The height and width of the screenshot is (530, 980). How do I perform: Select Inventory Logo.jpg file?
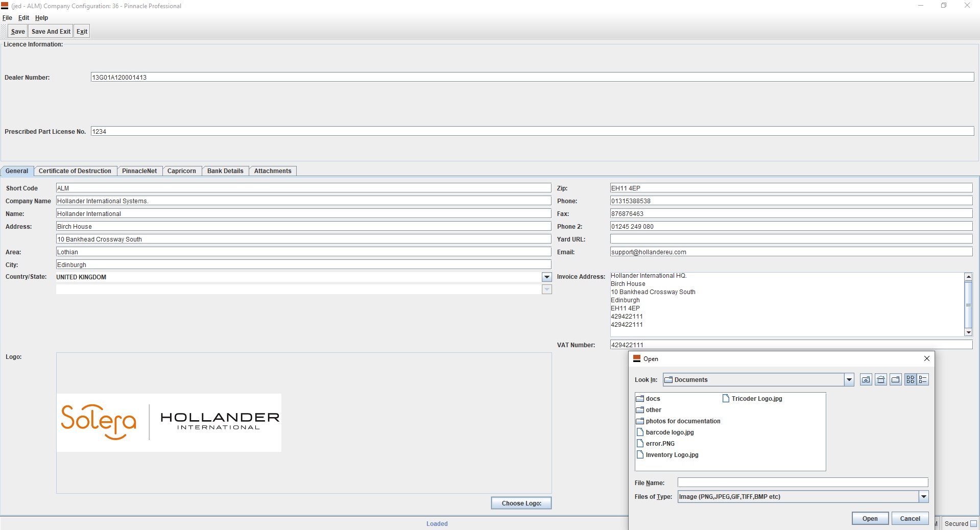pos(667,454)
